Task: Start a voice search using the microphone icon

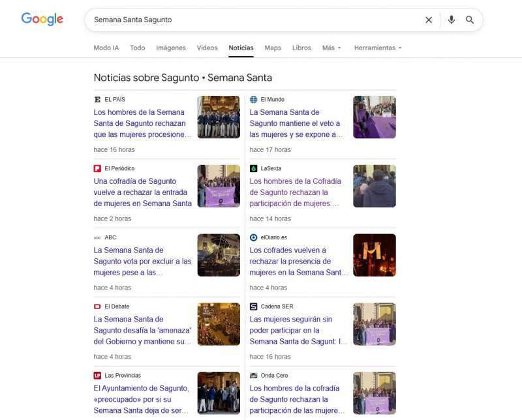Action: (451, 20)
